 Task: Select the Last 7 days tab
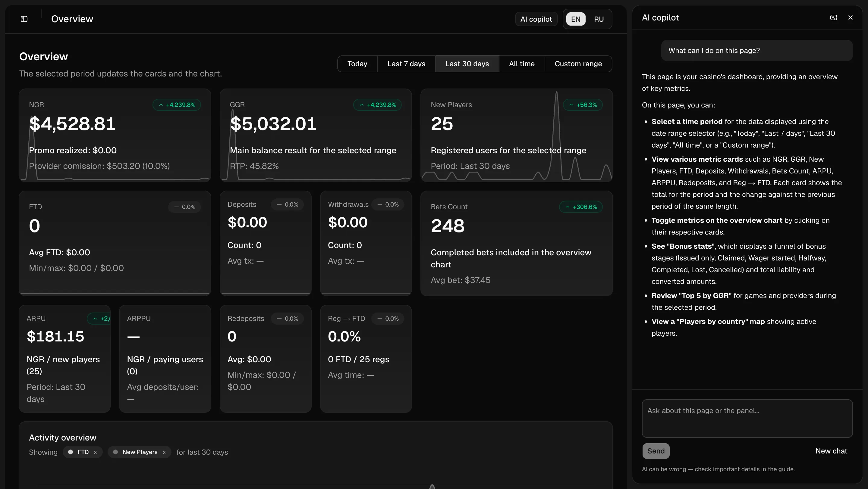tap(406, 64)
